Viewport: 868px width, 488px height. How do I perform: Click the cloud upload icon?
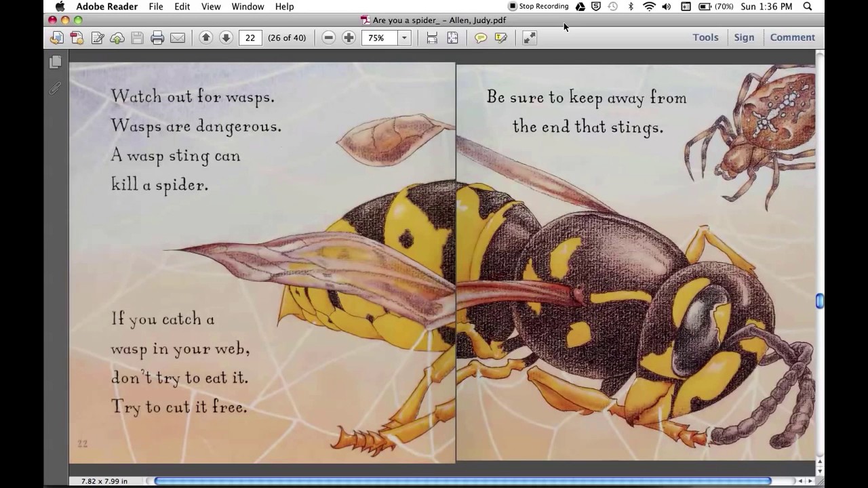[x=117, y=38]
